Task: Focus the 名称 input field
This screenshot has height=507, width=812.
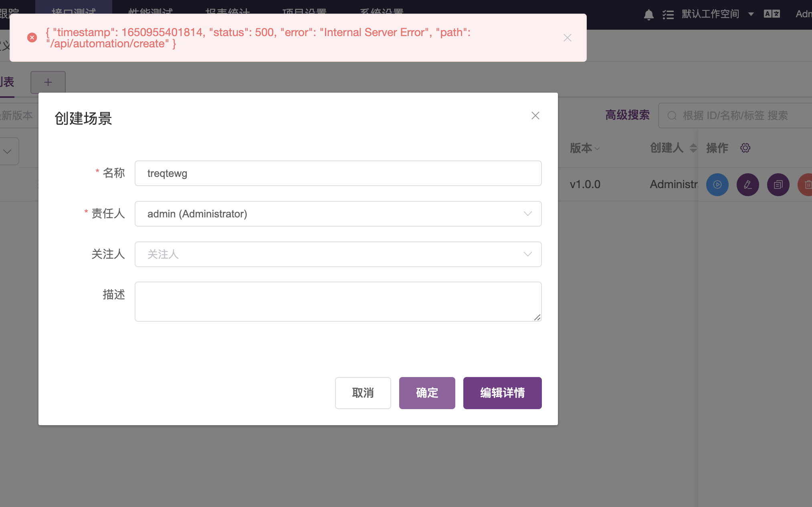Action: (338, 173)
